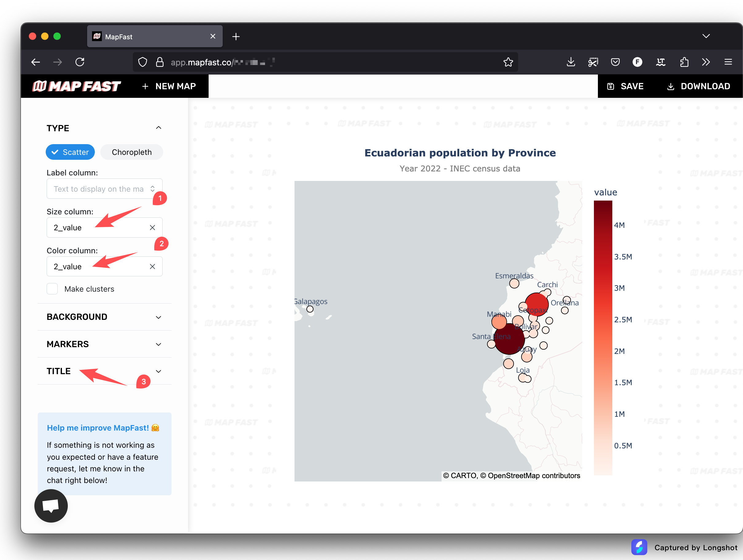Open the browser downloads panel
Image resolution: width=743 pixels, height=560 pixels.
[x=571, y=62]
